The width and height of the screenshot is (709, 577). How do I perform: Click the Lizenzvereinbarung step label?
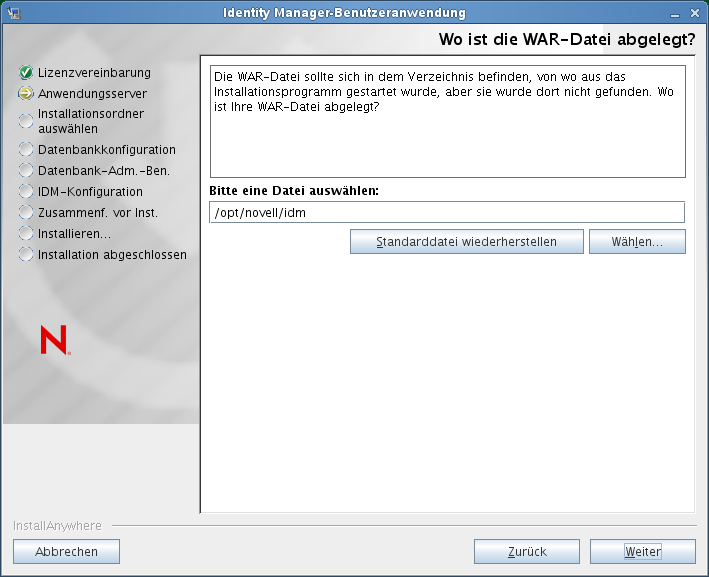coord(94,72)
